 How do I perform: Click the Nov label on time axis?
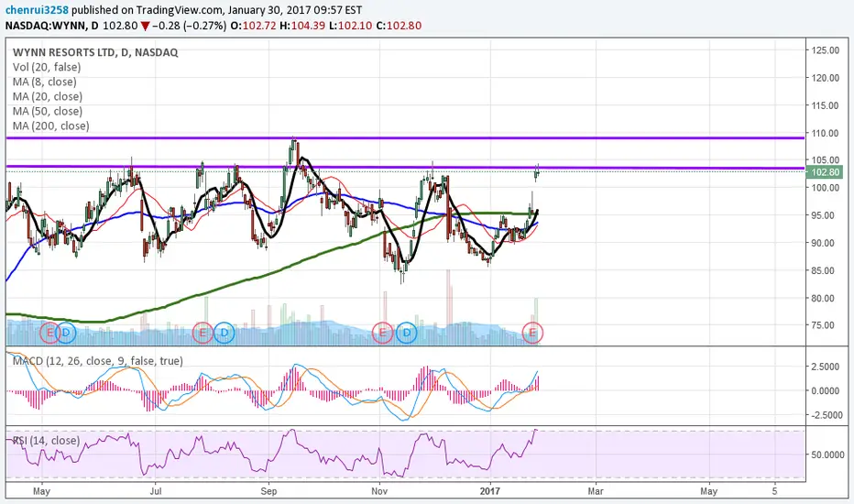tap(379, 491)
